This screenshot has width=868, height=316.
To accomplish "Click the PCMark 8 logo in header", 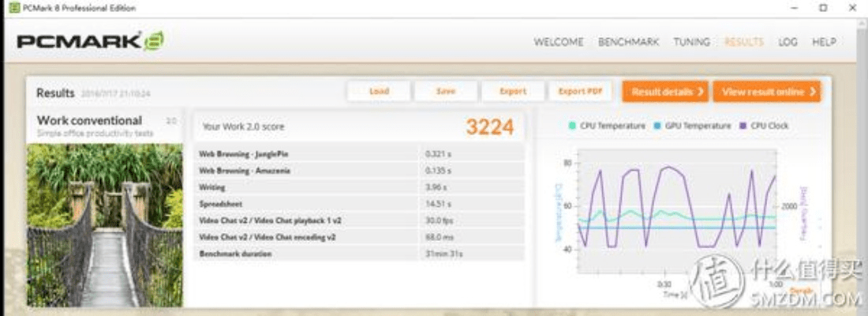I will [x=90, y=42].
